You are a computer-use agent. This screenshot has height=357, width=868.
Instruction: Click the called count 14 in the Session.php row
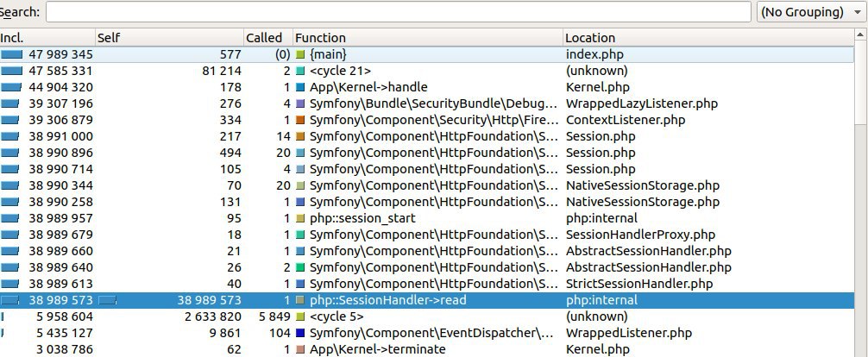[283, 136]
